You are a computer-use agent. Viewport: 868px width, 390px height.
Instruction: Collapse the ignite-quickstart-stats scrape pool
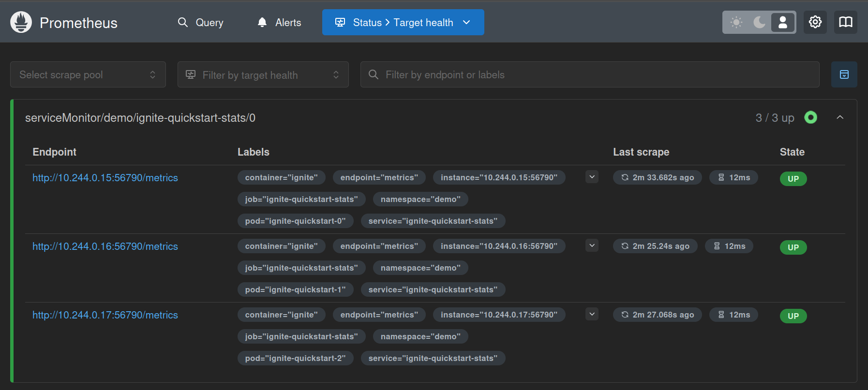pyautogui.click(x=840, y=117)
